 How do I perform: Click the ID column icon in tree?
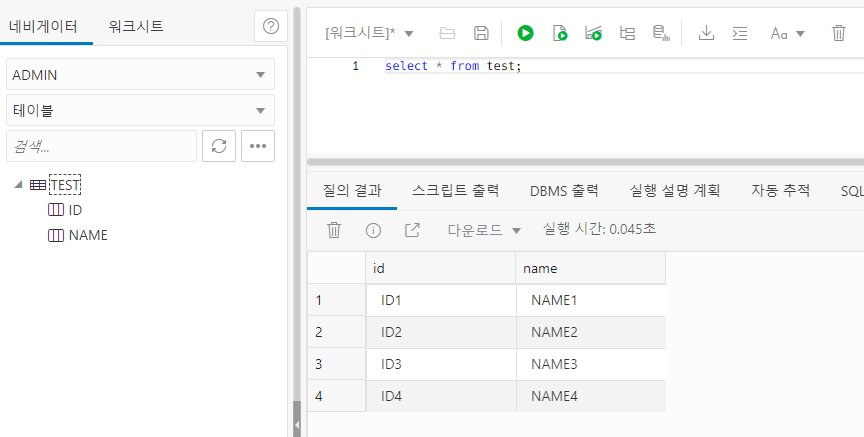click(x=56, y=210)
